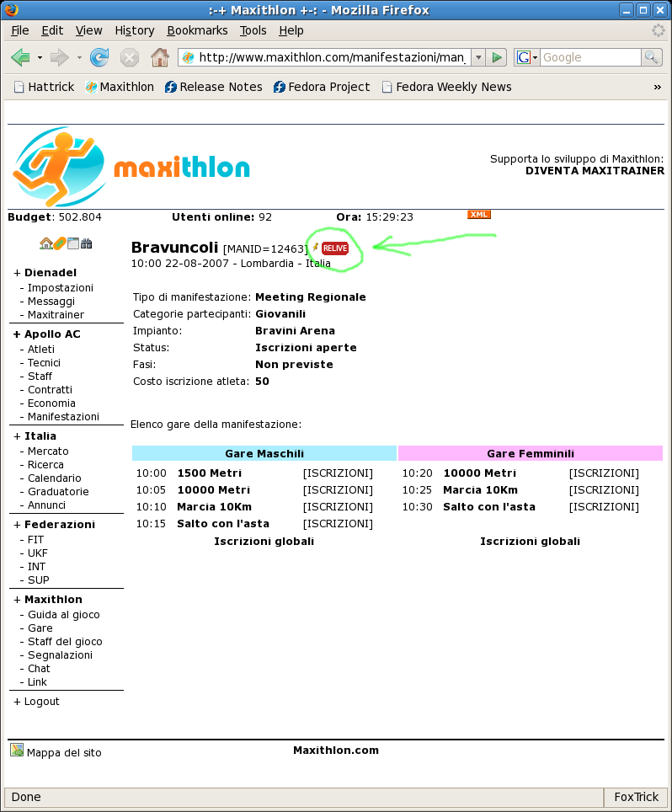The image size is (672, 812).
Task: Go to the browser home page
Action: 159,57
